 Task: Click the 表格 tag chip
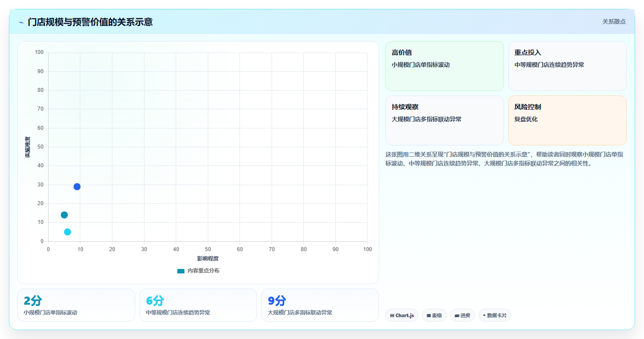[434, 315]
